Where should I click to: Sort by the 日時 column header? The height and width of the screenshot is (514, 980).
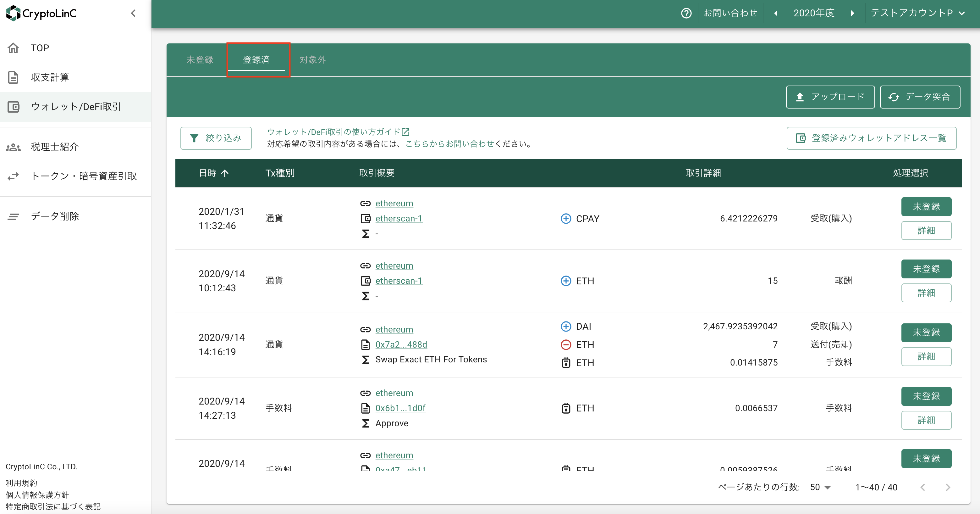[x=208, y=173]
